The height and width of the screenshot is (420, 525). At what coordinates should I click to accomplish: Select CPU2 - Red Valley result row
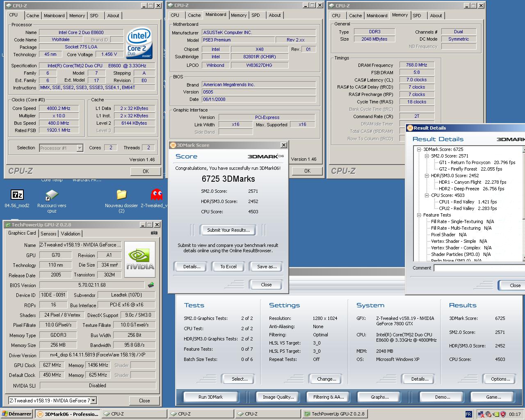(x=468, y=208)
